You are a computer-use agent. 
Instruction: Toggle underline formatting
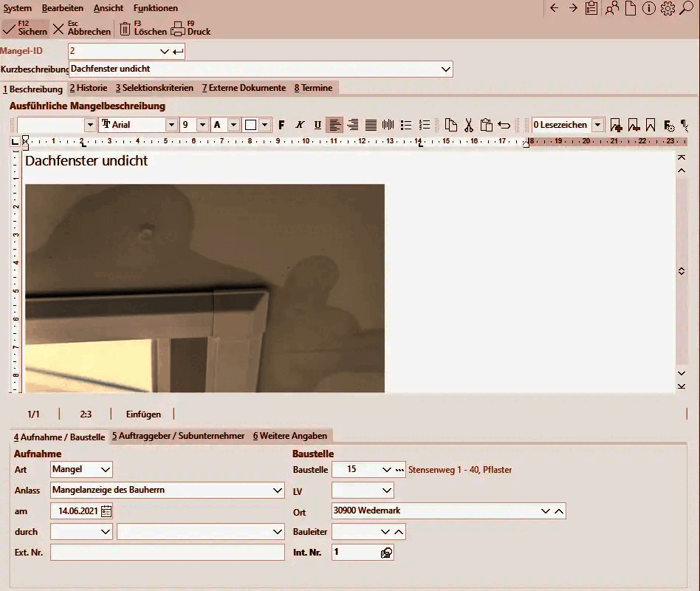(318, 125)
